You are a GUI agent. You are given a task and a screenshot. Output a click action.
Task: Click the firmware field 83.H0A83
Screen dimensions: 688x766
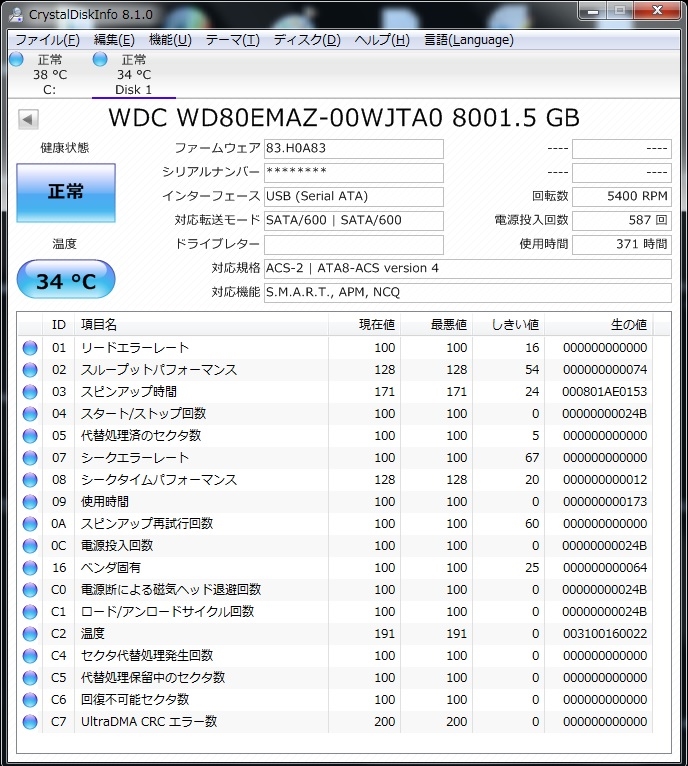coord(354,149)
